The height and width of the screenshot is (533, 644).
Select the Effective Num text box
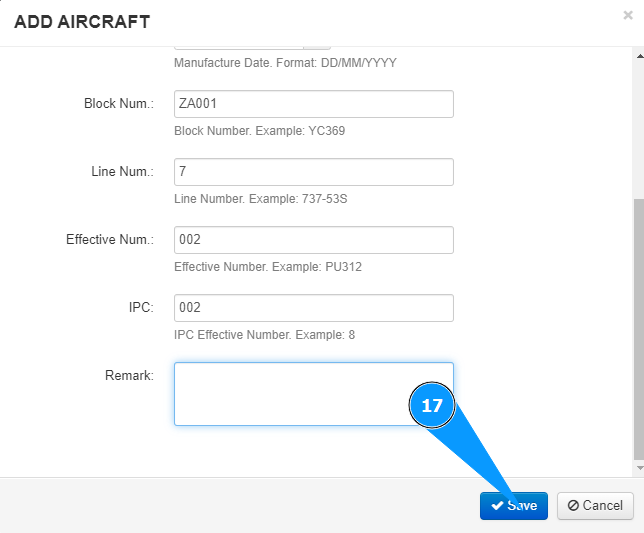tap(313, 240)
